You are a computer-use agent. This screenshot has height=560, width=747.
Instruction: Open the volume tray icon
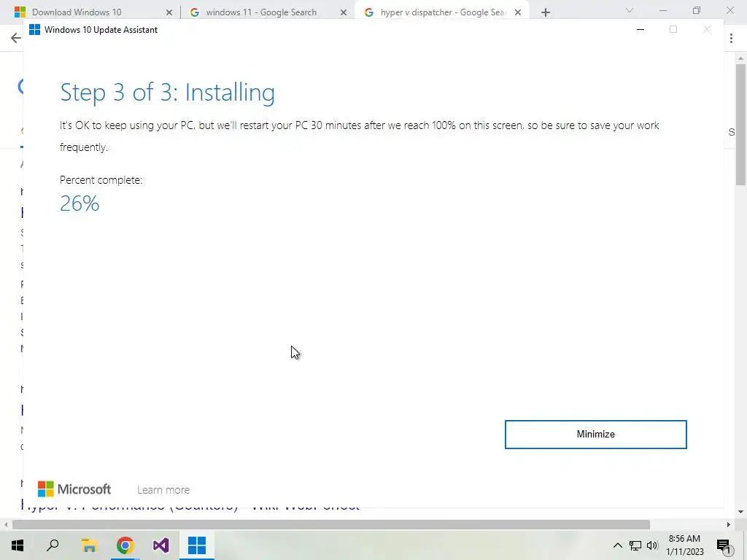coord(652,545)
